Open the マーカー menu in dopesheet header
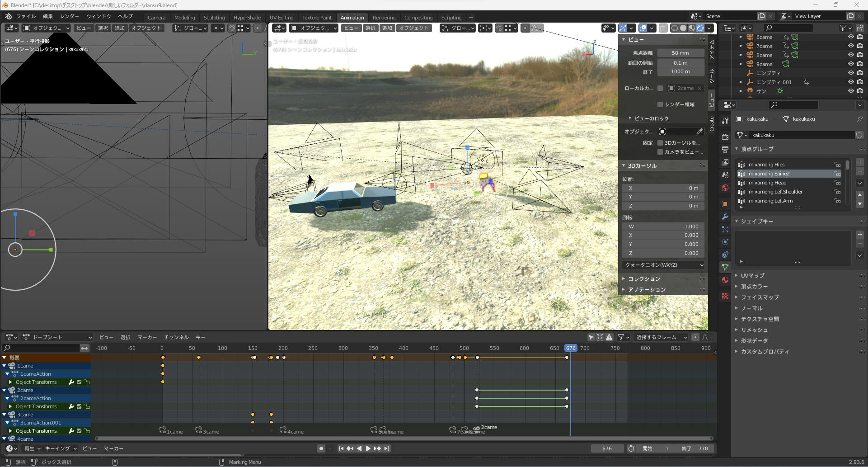Image resolution: width=868 pixels, height=467 pixels. 147,337
